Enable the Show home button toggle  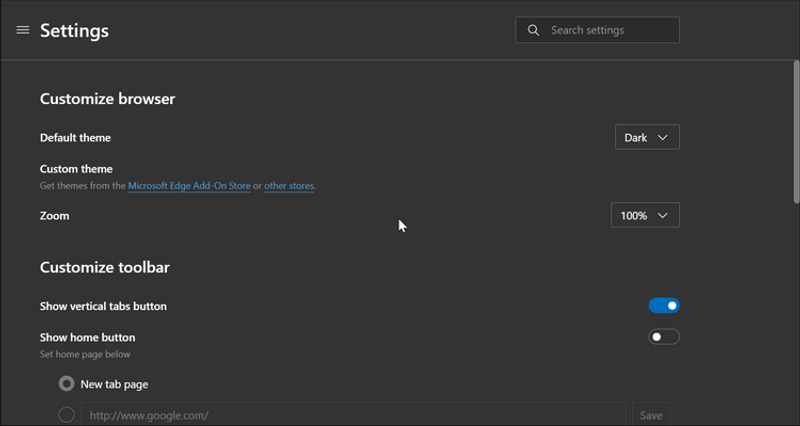click(664, 337)
